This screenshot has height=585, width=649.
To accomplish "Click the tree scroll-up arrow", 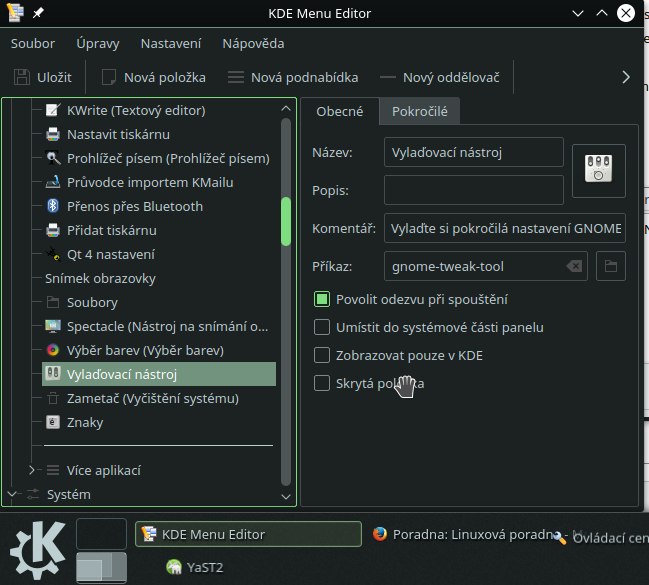I will (286, 108).
